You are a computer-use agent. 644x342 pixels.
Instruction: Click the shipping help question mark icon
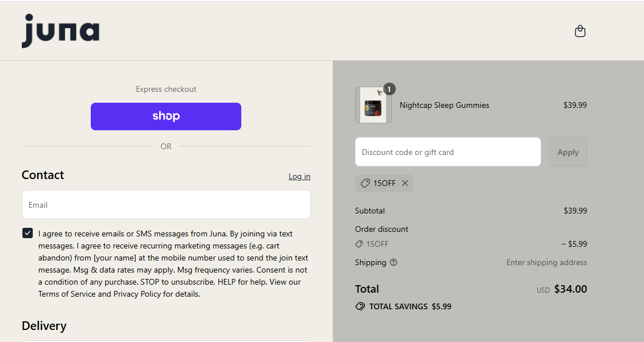pyautogui.click(x=394, y=262)
